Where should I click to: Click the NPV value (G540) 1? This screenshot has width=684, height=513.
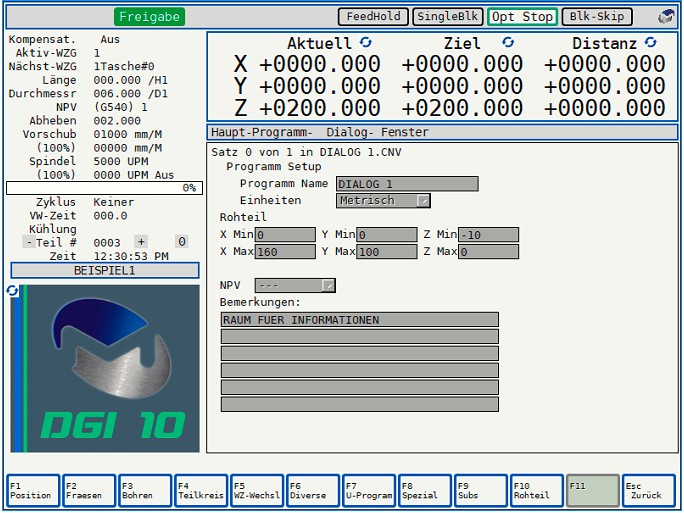click(x=120, y=107)
